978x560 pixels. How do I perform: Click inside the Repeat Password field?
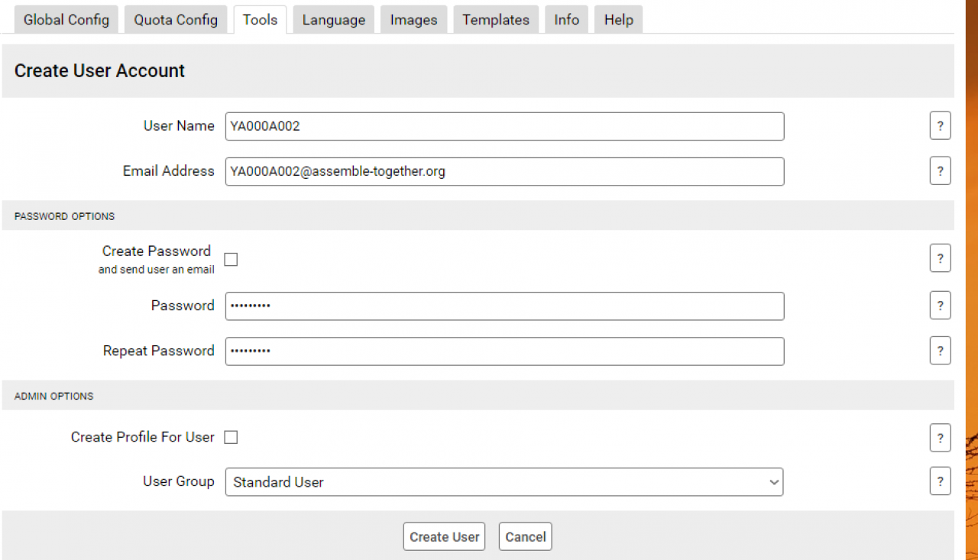click(504, 351)
